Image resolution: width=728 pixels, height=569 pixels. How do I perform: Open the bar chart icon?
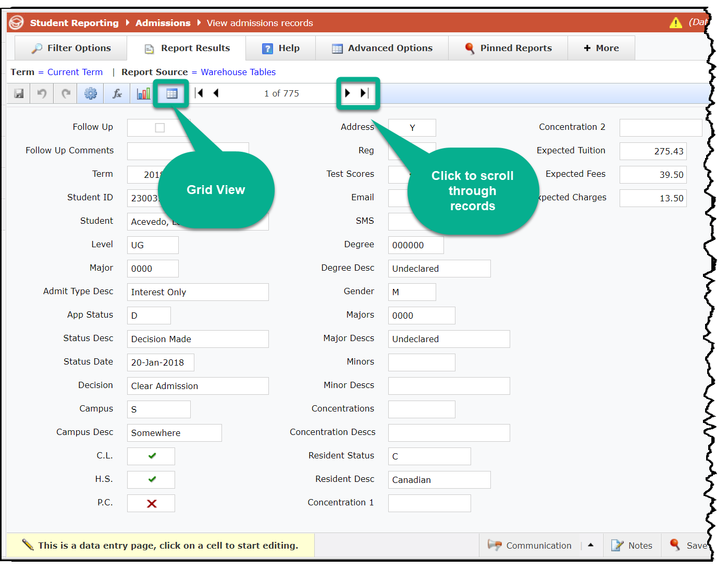tap(143, 94)
